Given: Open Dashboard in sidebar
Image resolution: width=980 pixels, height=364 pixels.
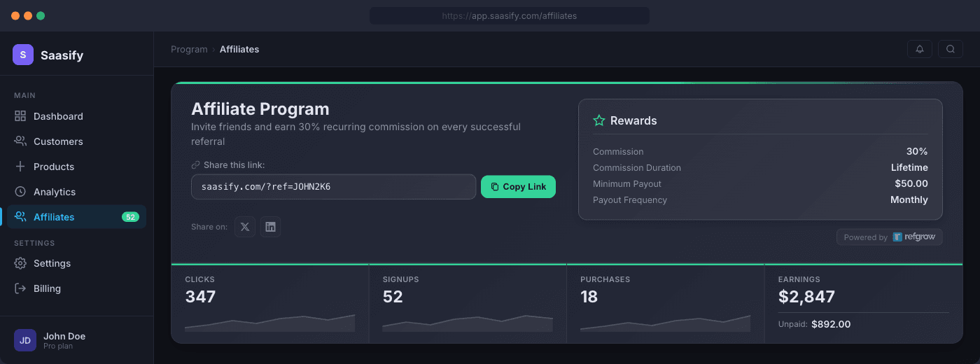Looking at the screenshot, I should click(x=76, y=116).
